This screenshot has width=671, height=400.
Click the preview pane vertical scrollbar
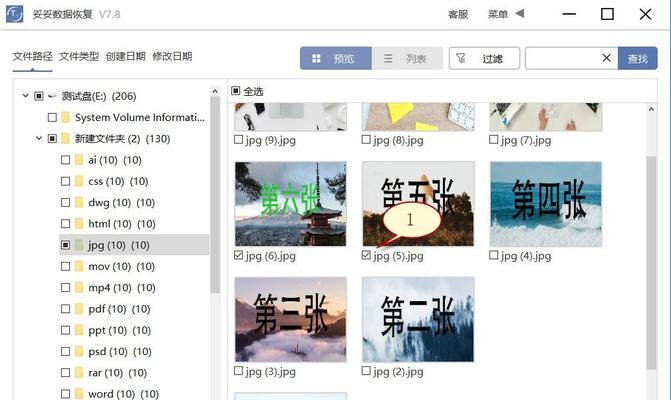pyautogui.click(x=651, y=263)
